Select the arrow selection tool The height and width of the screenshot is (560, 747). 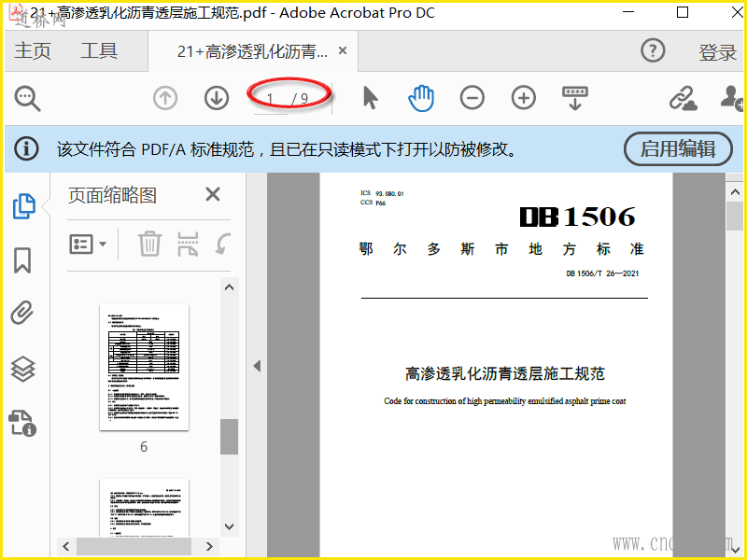point(370,98)
